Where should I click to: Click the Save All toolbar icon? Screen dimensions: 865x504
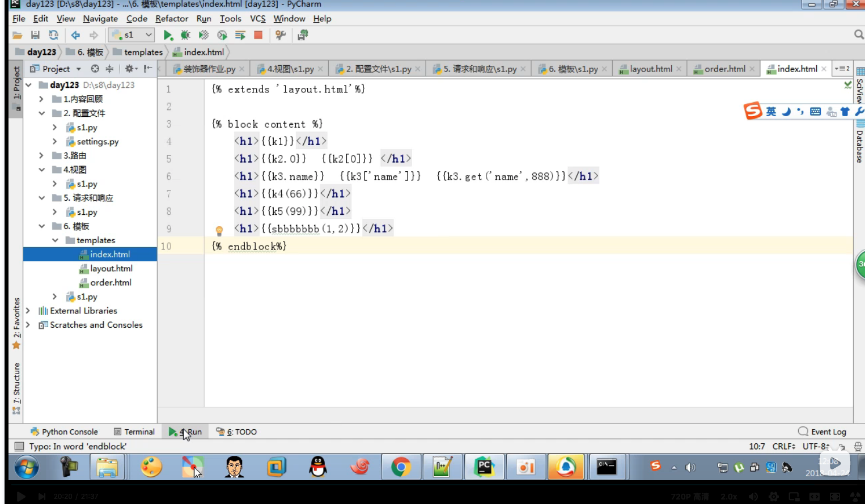(x=35, y=35)
